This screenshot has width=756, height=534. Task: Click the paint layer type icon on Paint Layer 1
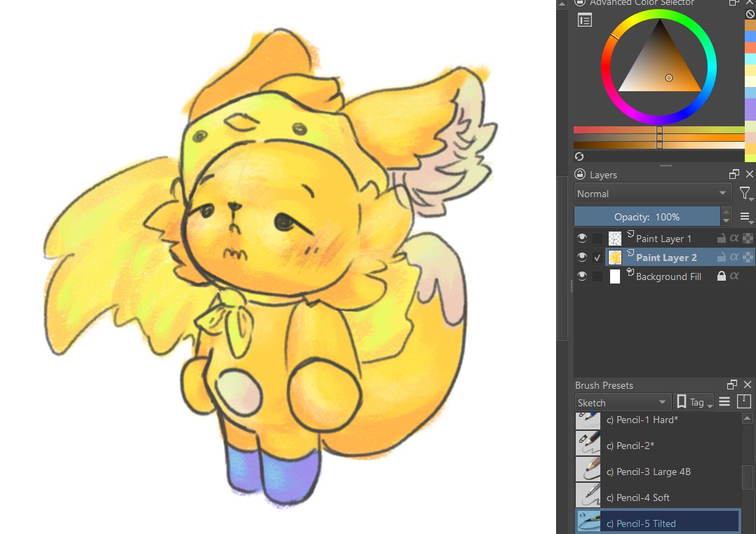pos(630,234)
